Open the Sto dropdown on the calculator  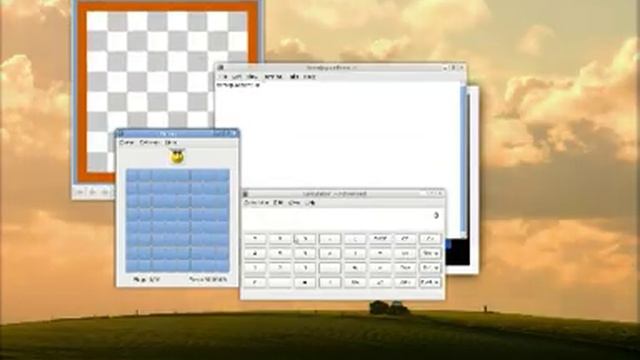(x=430, y=253)
